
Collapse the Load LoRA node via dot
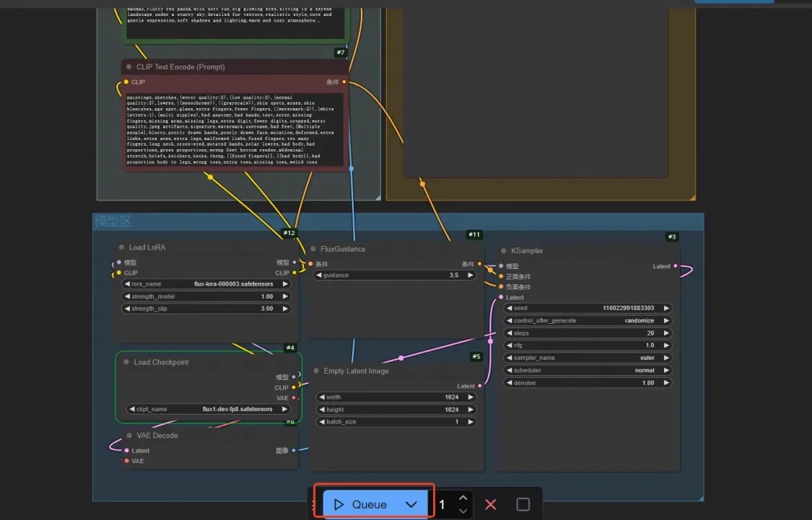pyautogui.click(x=122, y=247)
